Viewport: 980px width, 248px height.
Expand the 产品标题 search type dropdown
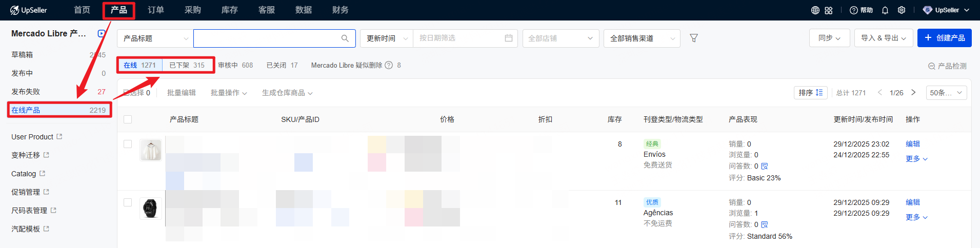click(155, 38)
